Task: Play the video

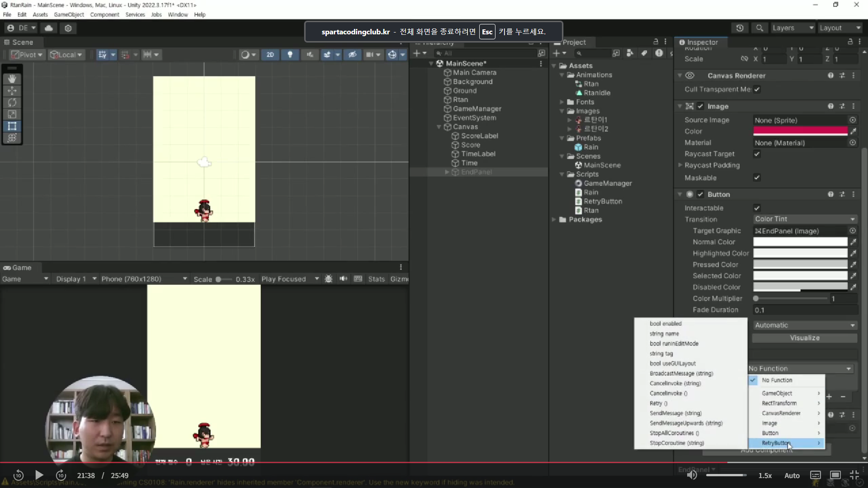Action: 39,475
